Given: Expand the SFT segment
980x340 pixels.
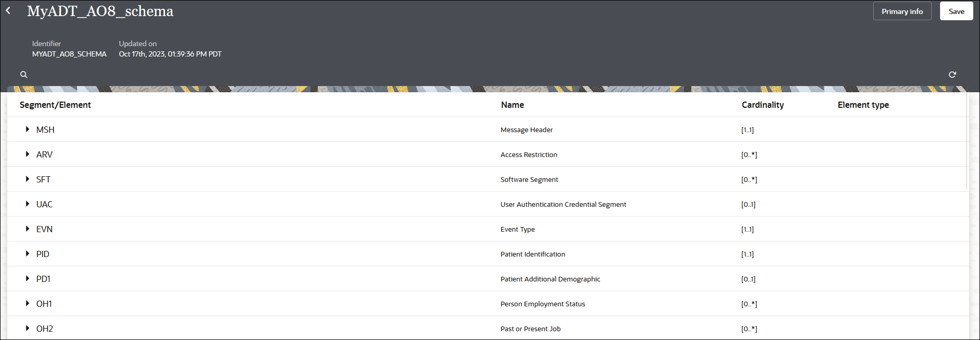Looking at the screenshot, I should 27,179.
